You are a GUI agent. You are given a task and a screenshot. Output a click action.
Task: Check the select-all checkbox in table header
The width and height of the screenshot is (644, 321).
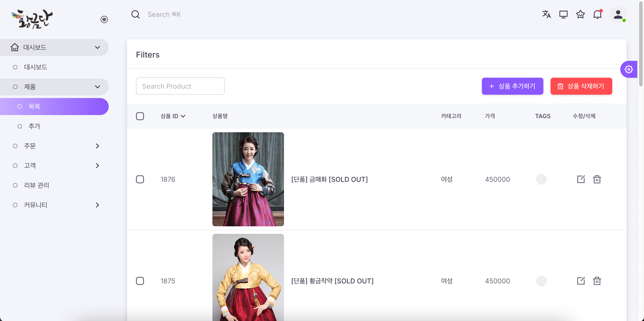140,116
